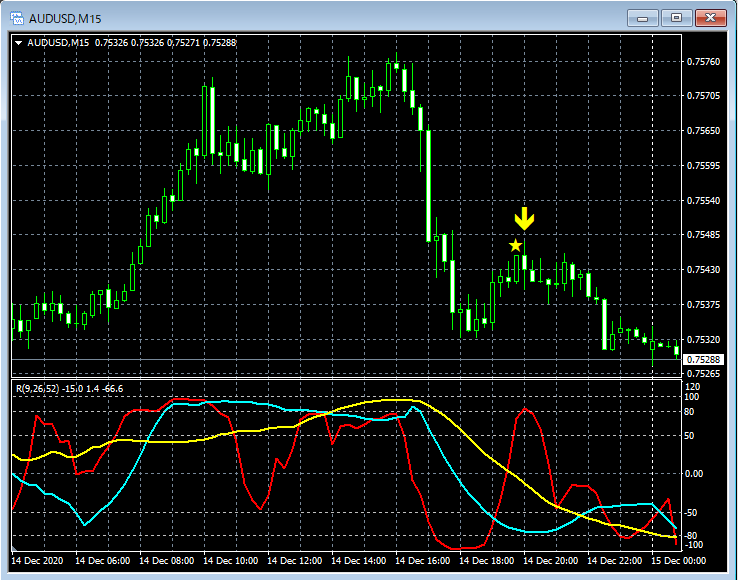
Task: Click the 0.75485 price scale label
Action: 703,235
